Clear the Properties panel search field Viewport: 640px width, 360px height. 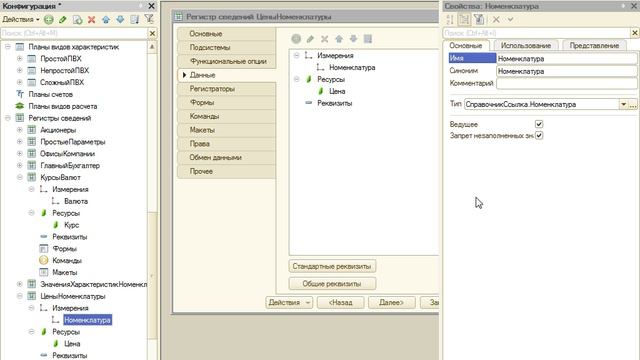coord(635,33)
